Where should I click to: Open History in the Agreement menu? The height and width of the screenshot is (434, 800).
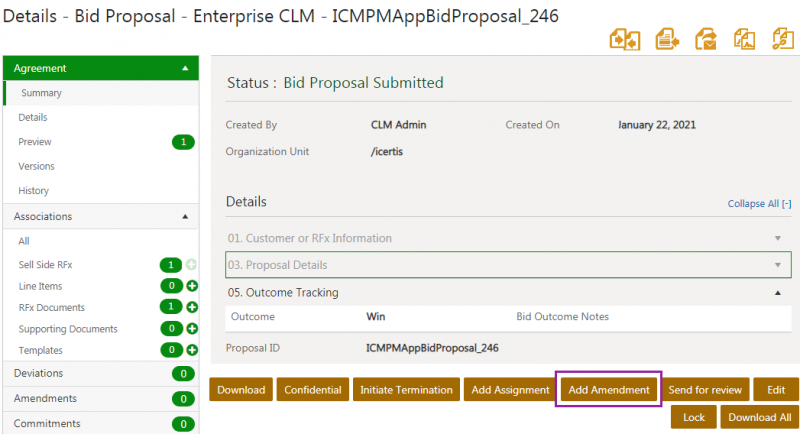(33, 190)
